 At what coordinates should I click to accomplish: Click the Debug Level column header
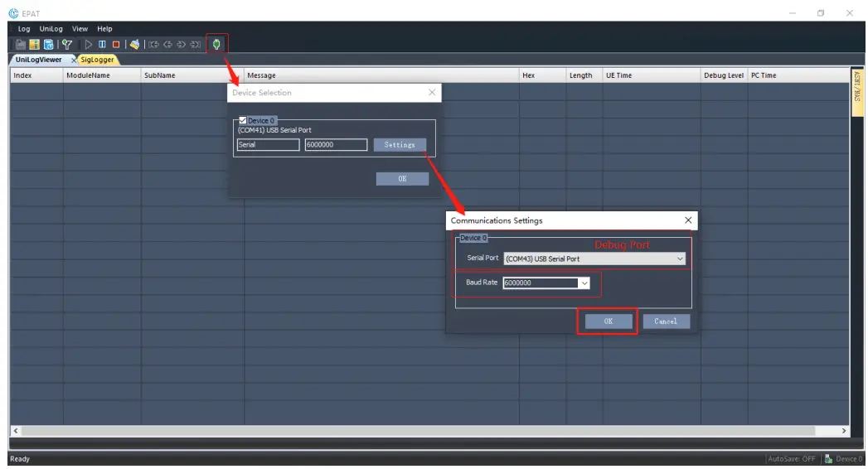[x=724, y=75]
